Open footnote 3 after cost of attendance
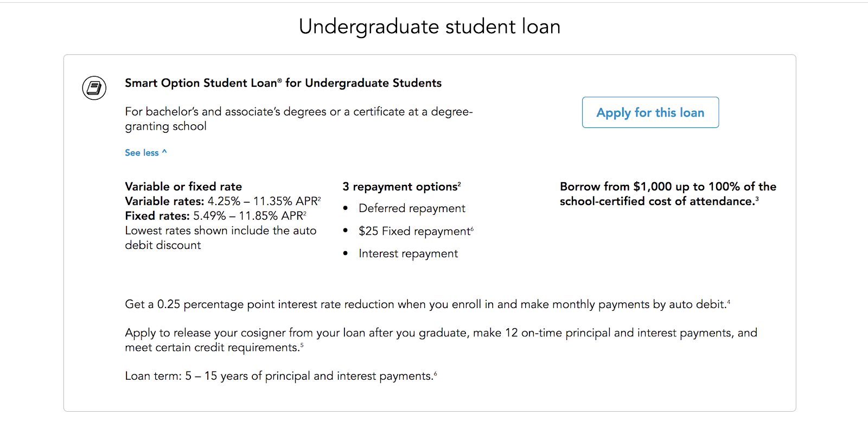The image size is (868, 441). [757, 199]
